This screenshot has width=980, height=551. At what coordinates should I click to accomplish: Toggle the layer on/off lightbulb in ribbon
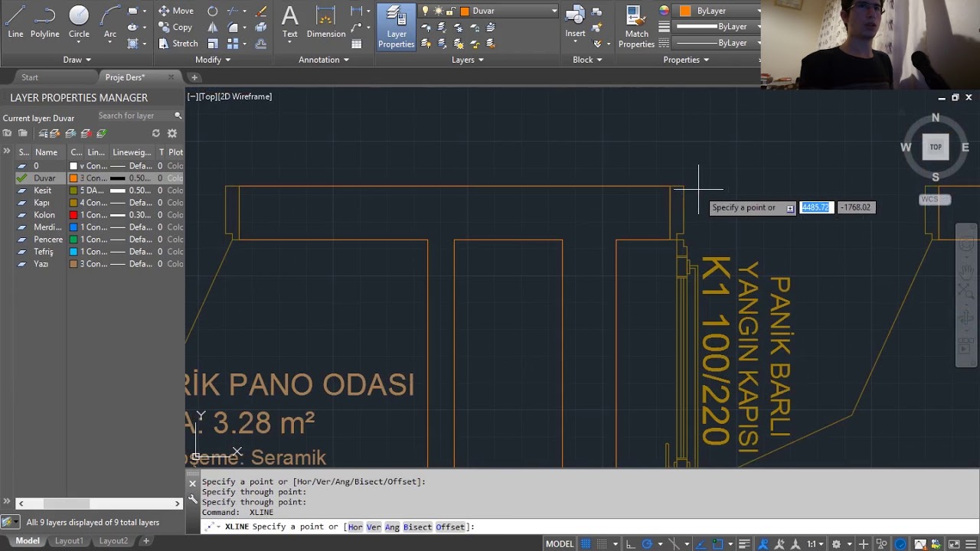425,11
